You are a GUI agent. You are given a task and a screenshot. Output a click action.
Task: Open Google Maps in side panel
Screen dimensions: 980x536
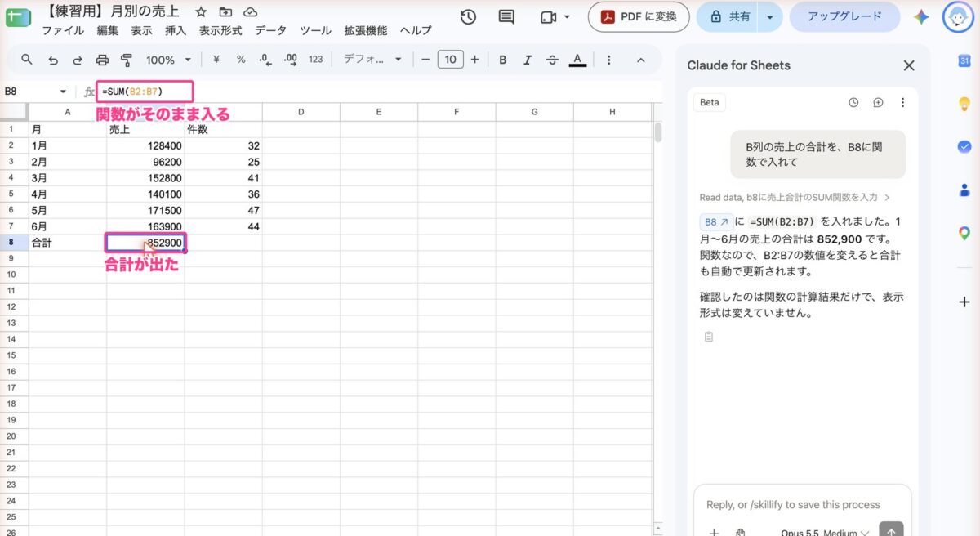coord(964,233)
